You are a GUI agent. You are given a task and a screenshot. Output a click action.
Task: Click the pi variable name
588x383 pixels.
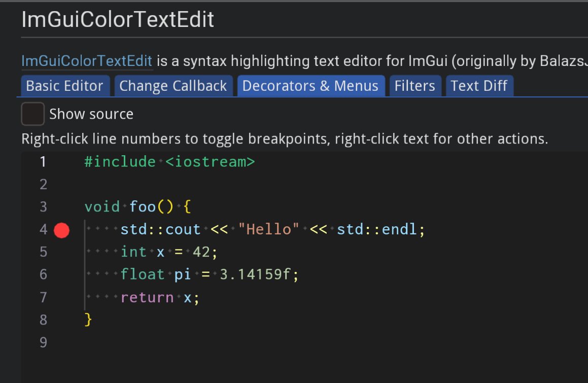click(x=183, y=274)
